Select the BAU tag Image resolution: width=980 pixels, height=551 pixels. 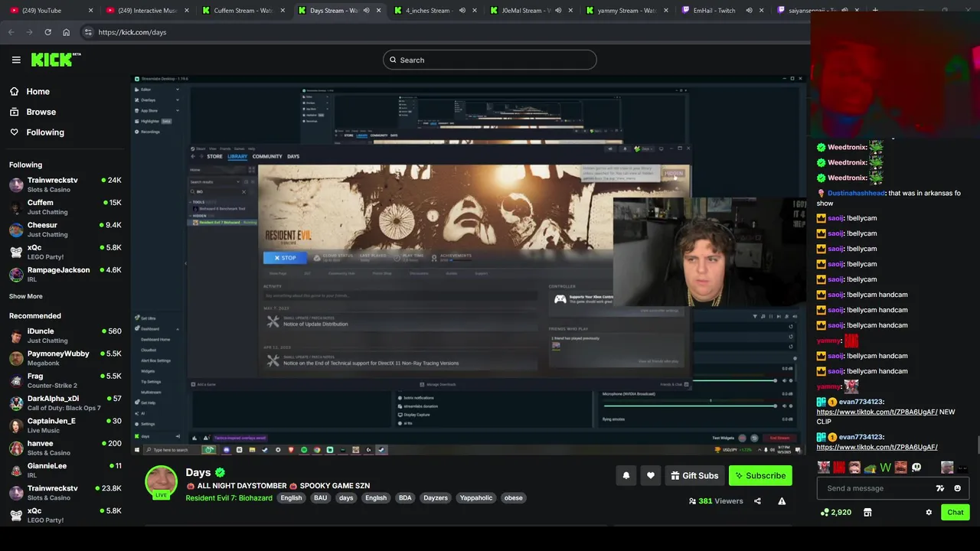[x=320, y=498]
